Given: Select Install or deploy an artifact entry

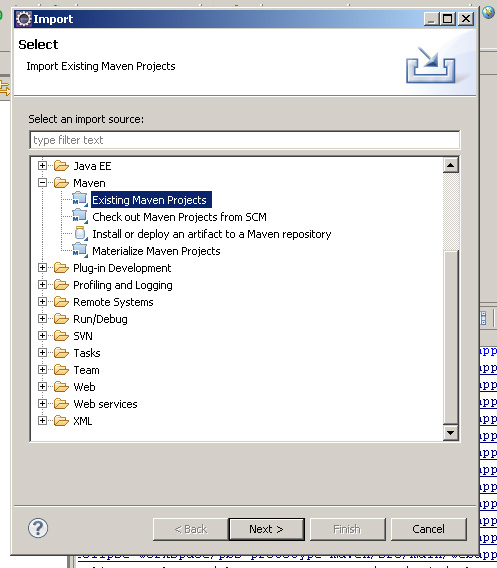Looking at the screenshot, I should 212,234.
